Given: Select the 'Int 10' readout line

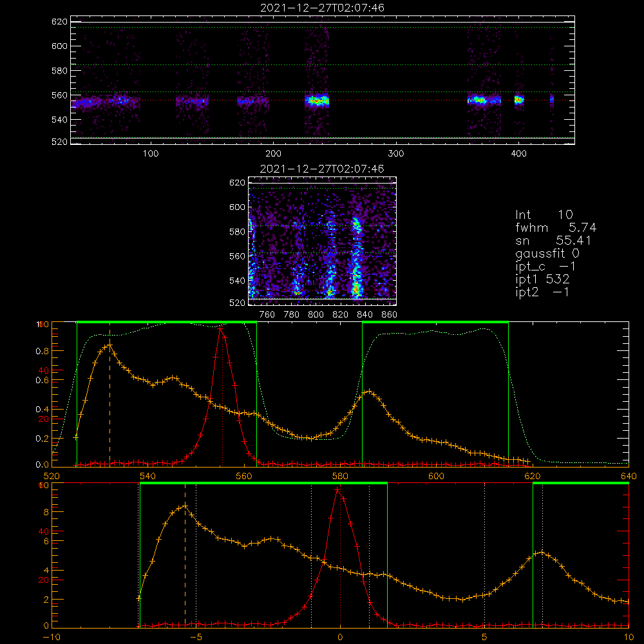Looking at the screenshot, I should click(544, 214).
